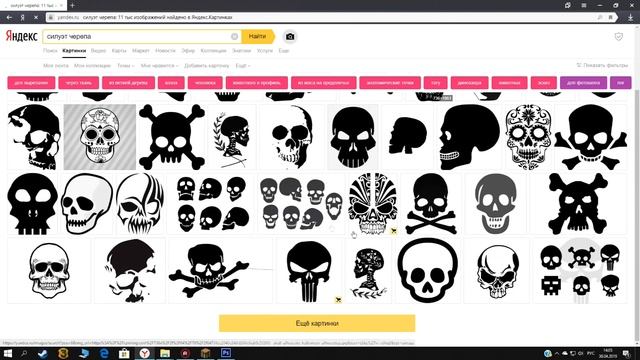Launch Steam from the taskbar
640x360 pixels.
[42, 353]
